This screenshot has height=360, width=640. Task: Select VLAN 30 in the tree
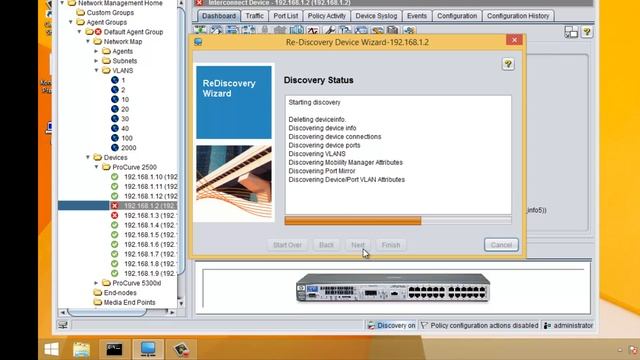pos(125,119)
